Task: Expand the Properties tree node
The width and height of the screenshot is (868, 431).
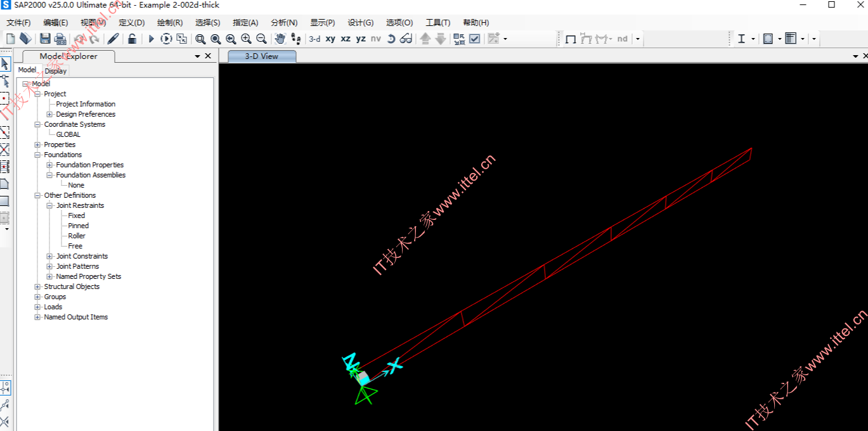Action: click(x=38, y=145)
